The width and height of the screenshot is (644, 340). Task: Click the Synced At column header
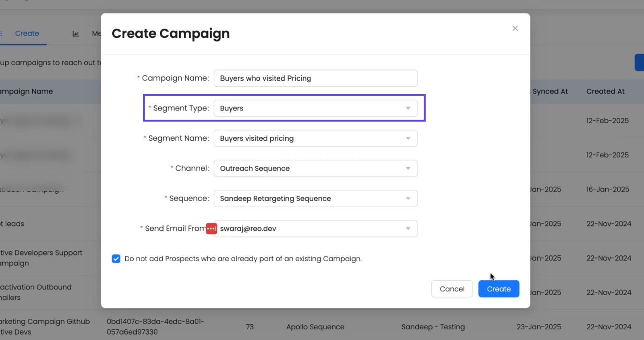pyautogui.click(x=550, y=92)
